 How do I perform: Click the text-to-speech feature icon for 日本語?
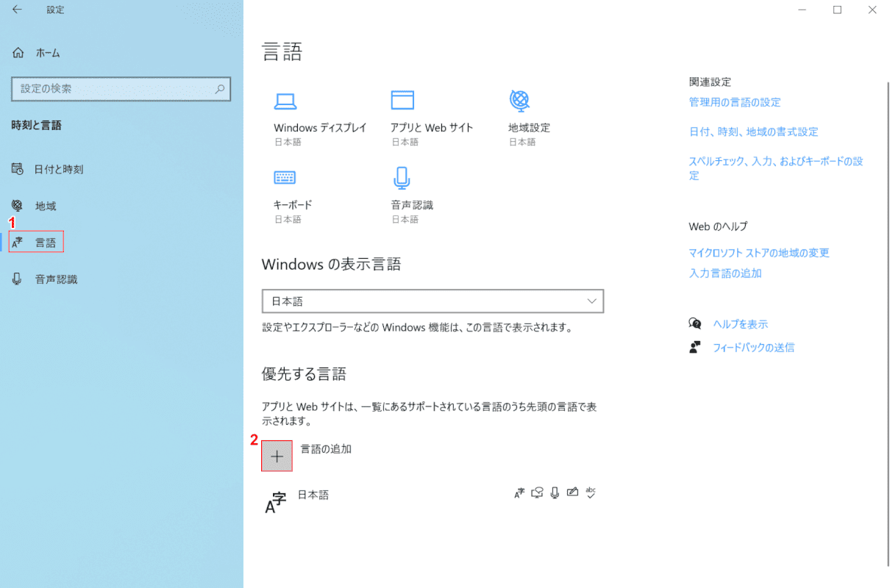tap(538, 492)
